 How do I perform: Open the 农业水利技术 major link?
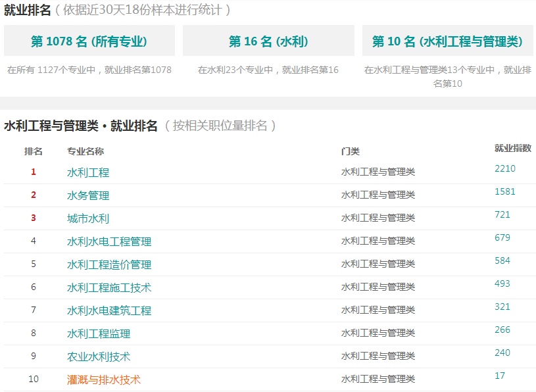[x=99, y=356]
